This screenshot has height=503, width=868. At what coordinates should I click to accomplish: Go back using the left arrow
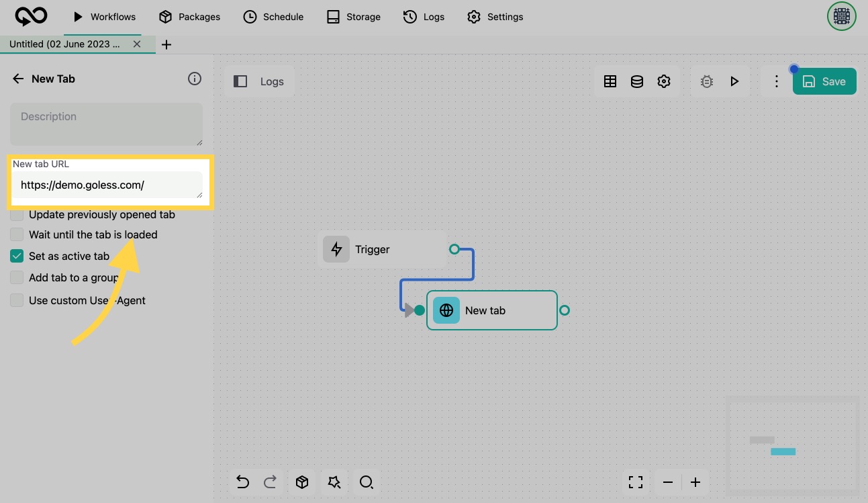[18, 79]
